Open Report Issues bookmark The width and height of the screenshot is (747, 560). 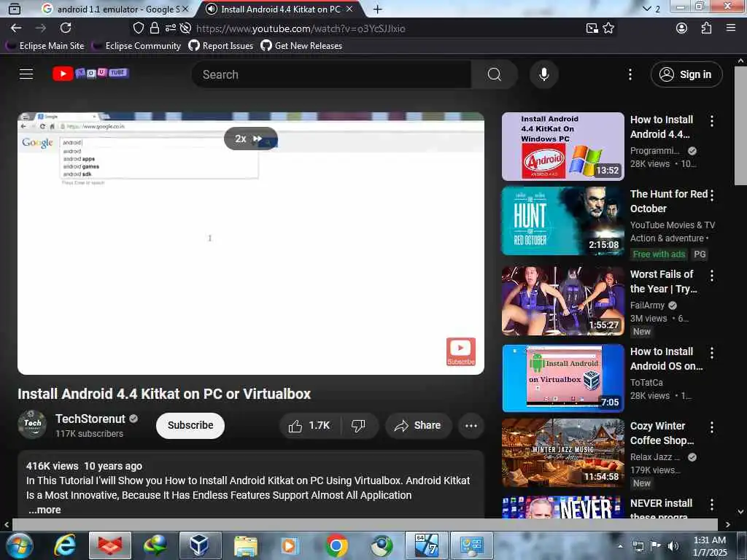[220, 46]
